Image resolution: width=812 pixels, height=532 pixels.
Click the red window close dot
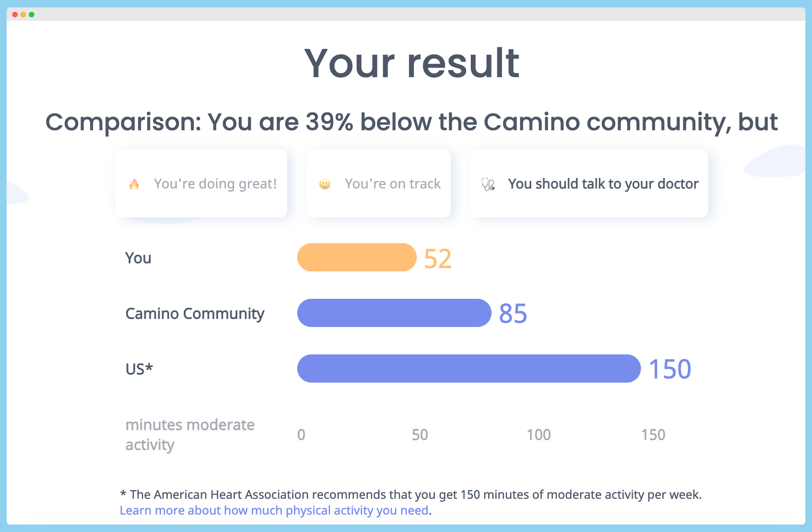pyautogui.click(x=15, y=15)
